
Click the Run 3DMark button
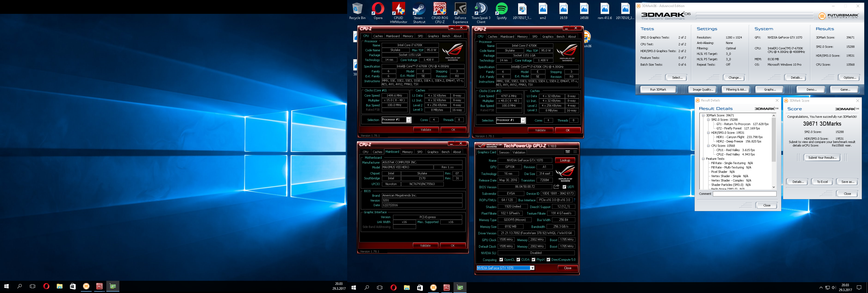tap(658, 90)
